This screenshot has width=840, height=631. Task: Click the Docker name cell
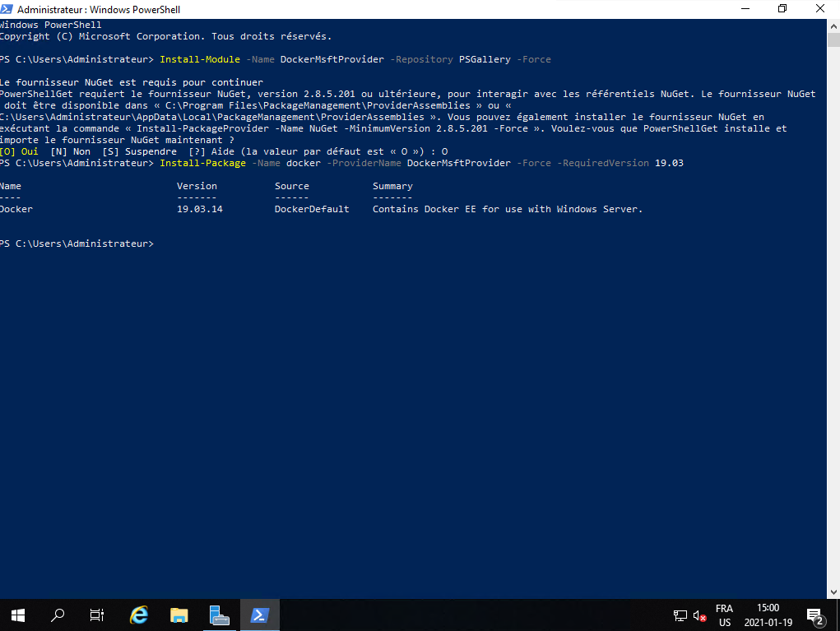[16, 209]
